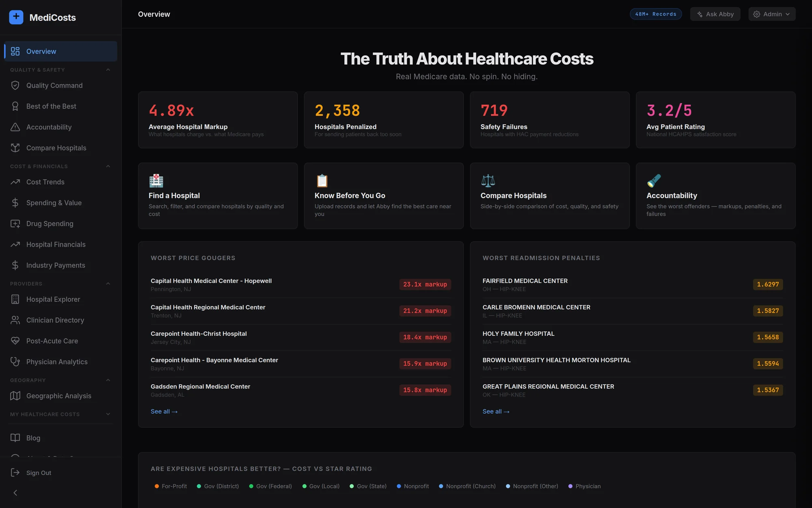The image size is (812, 508).
Task: Click the 4.89x Average Hospital Markup card
Action: click(x=218, y=120)
